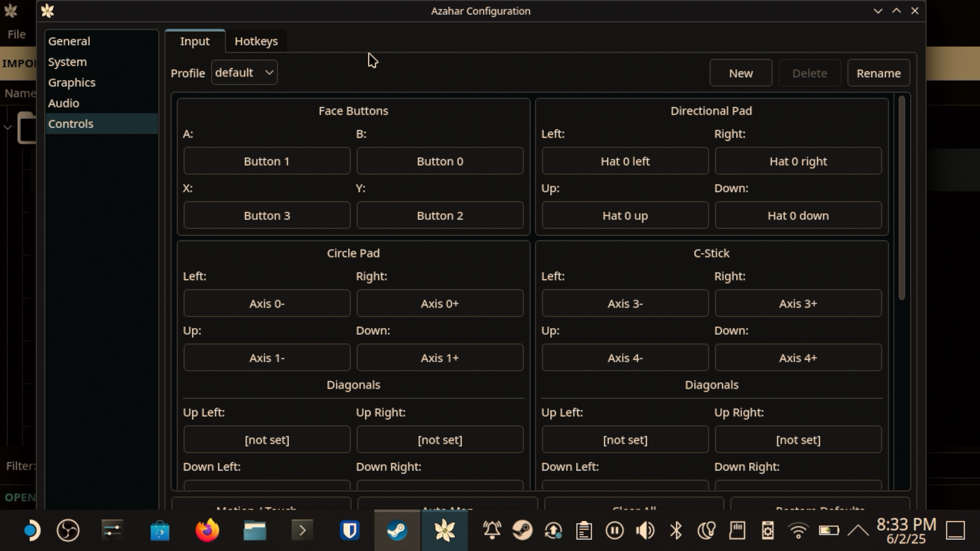
Task: Click the controls panel vertical scrollbar
Action: (x=902, y=198)
